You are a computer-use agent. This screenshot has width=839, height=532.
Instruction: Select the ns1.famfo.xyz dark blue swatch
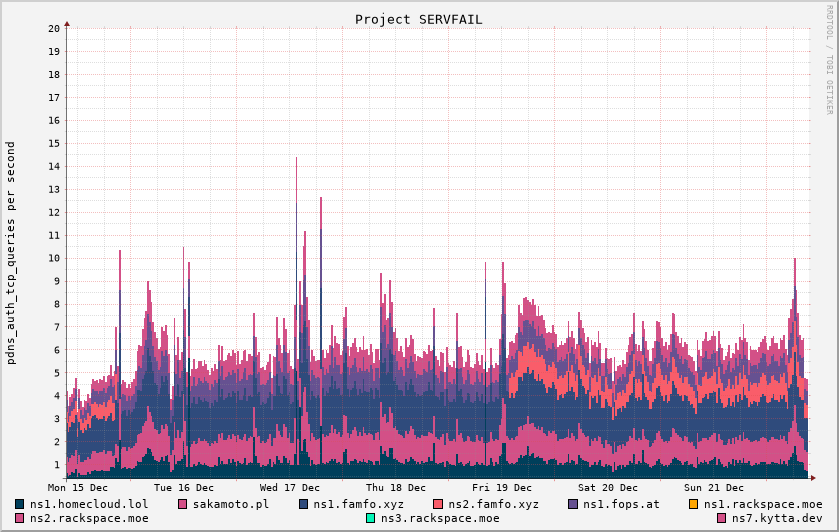point(304,504)
